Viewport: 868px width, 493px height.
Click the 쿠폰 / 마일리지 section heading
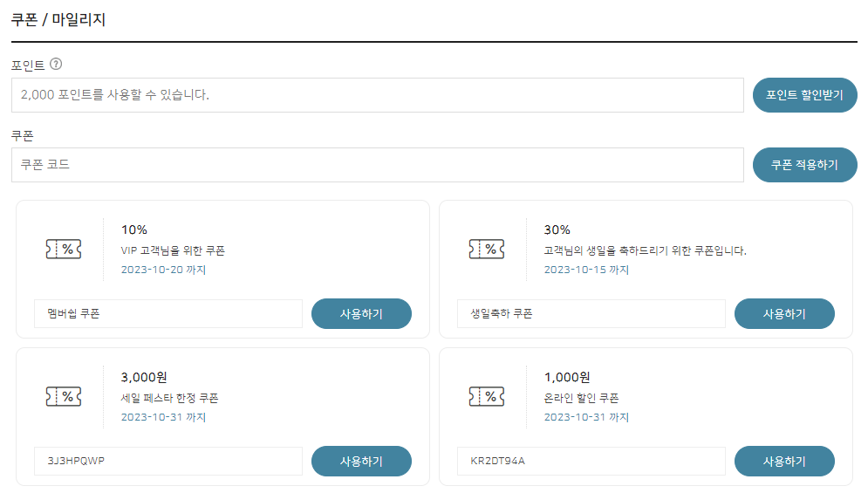point(58,19)
